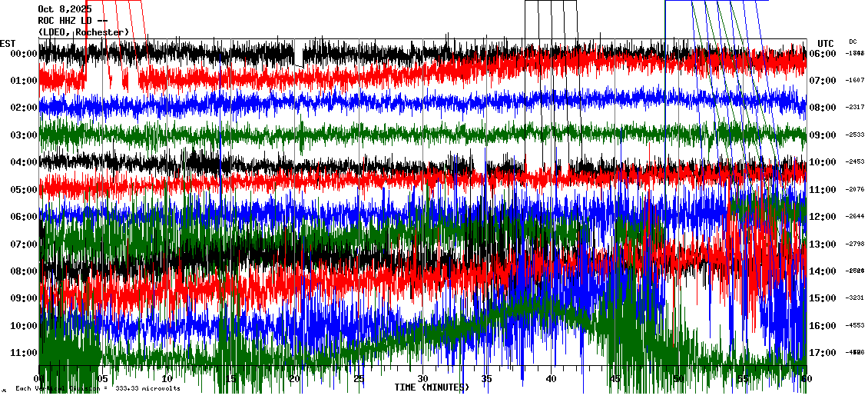Click the -2317 DC offset value
The image size is (868, 399).
coord(855,108)
